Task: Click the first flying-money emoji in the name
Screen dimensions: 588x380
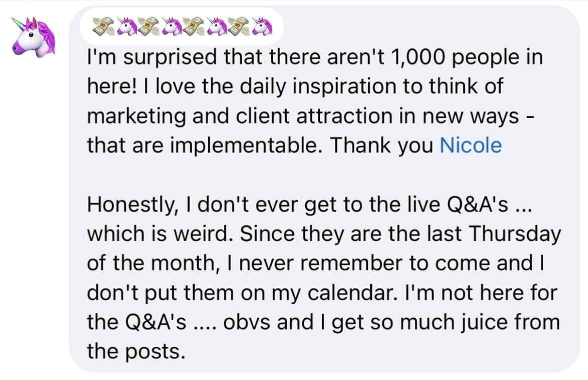Action: [x=104, y=27]
